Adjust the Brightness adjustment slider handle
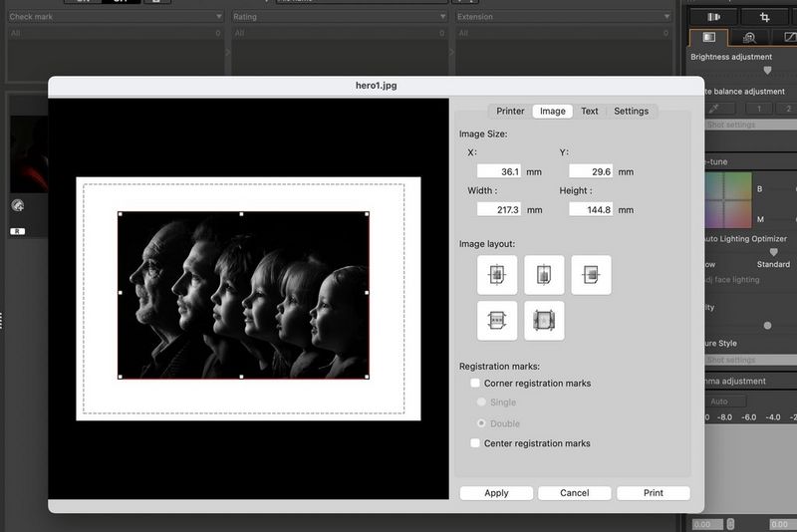Viewport: 797px width, 532px height. tap(767, 71)
